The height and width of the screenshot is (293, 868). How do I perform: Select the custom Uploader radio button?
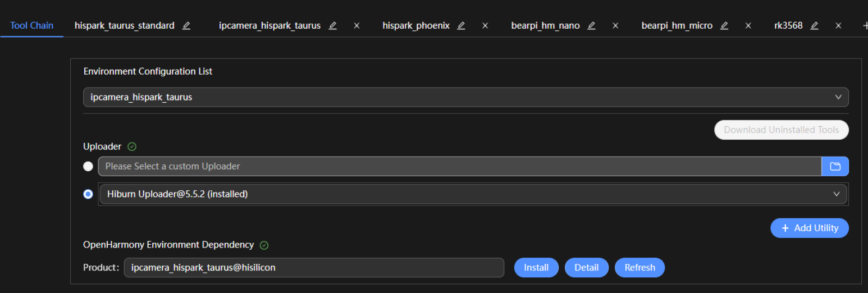click(88, 166)
